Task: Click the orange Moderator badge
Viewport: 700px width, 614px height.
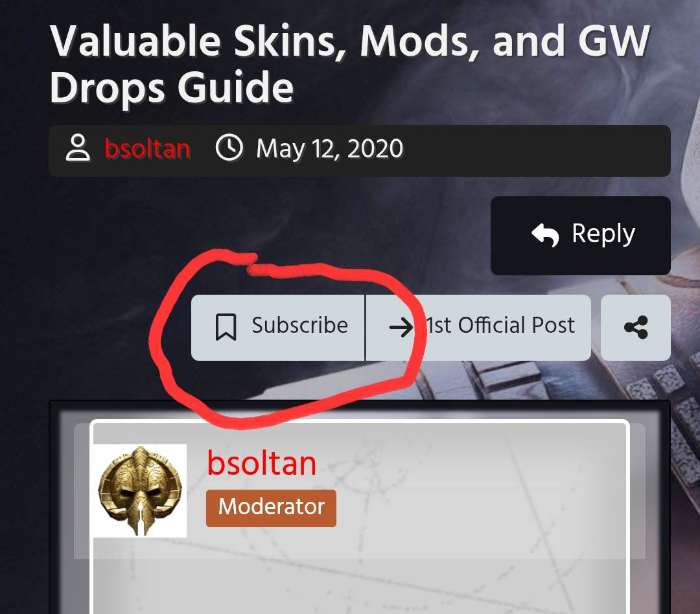Action: (271, 508)
